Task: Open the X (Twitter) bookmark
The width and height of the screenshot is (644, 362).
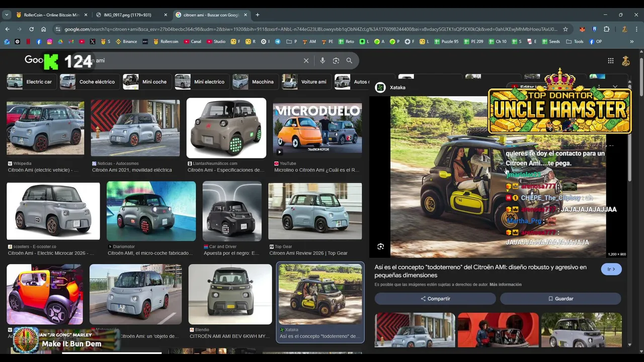Action: coord(93,42)
